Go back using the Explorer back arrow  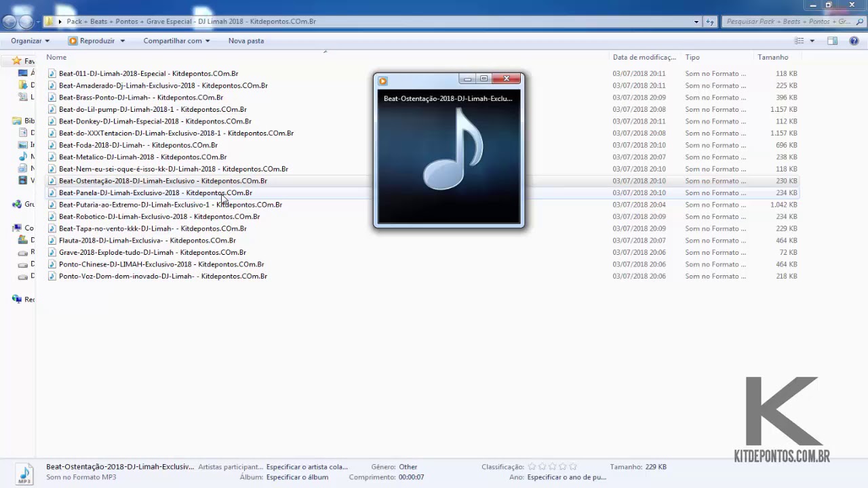9,22
